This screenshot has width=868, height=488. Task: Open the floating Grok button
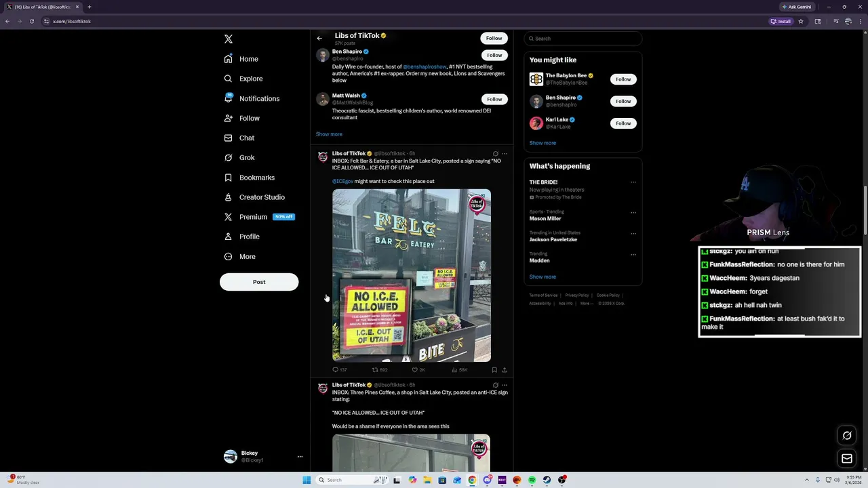click(x=847, y=436)
